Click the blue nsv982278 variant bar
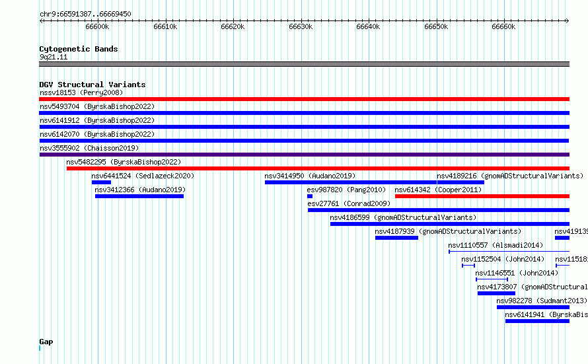588x364 pixels. pos(533,307)
